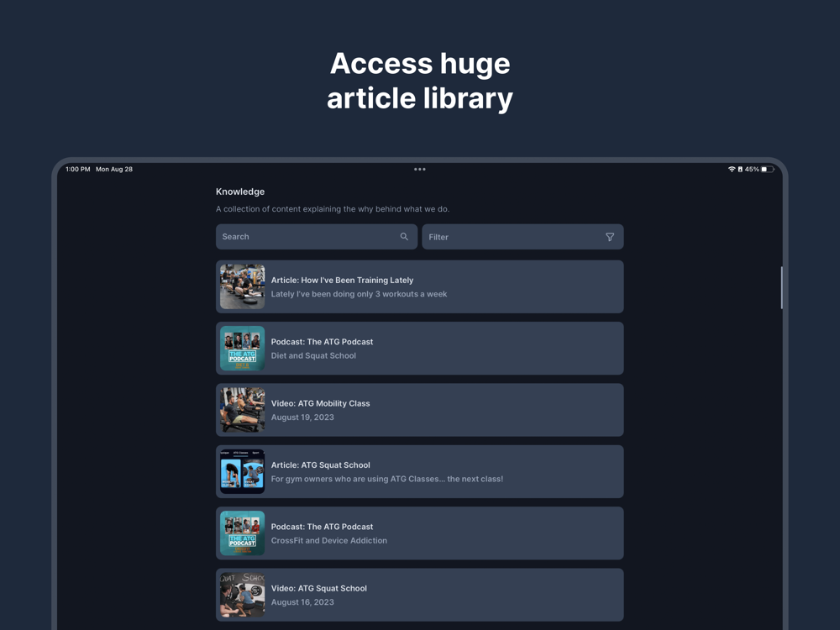Click thumbnail of Diet and Squat School podcast

(242, 349)
